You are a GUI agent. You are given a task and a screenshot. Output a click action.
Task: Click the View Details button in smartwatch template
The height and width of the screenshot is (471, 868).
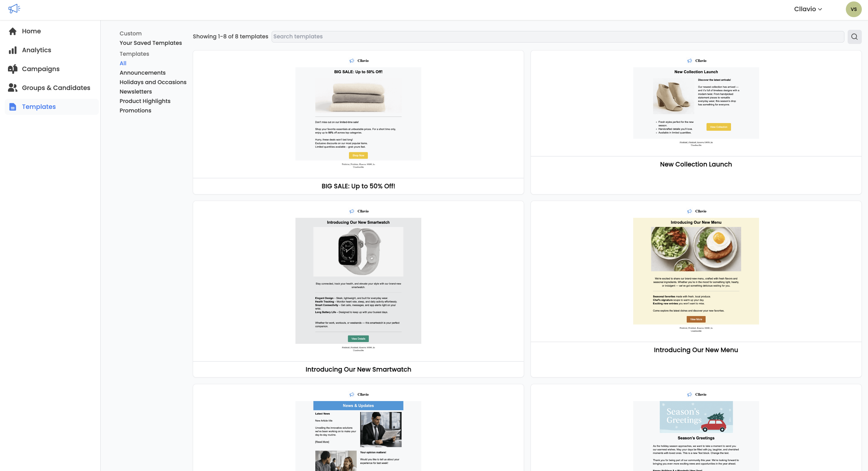click(x=358, y=338)
